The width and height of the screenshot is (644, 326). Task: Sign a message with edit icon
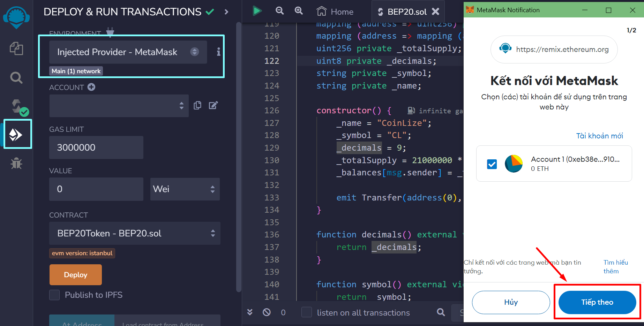pos(214,105)
